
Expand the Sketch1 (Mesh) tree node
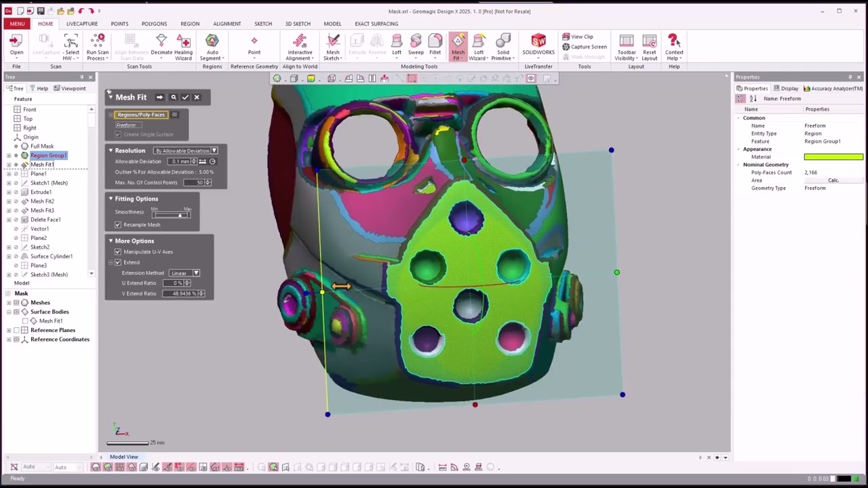pyautogui.click(x=9, y=183)
